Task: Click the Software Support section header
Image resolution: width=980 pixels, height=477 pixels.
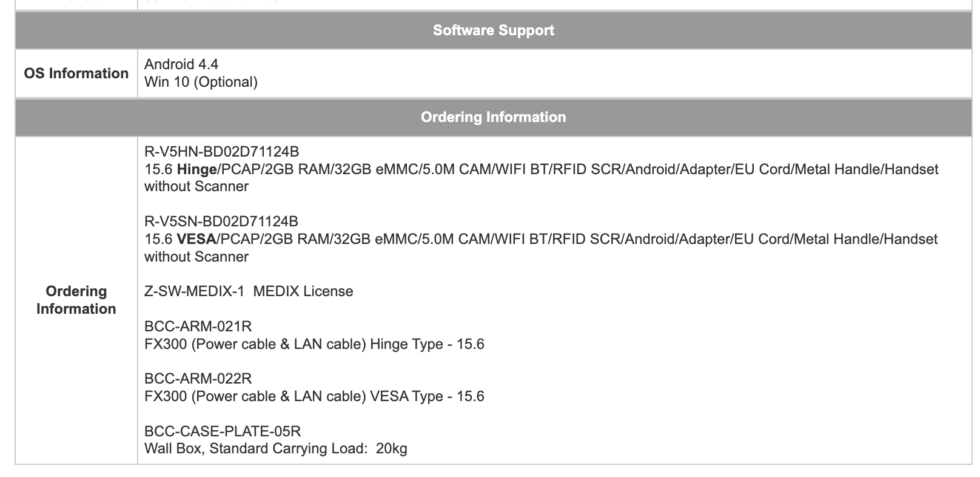Action: 493,30
